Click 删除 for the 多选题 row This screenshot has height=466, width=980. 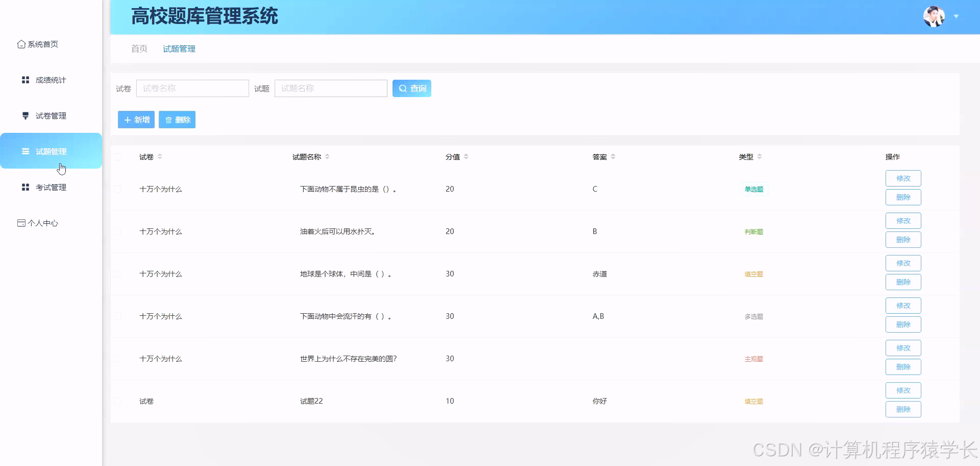[x=903, y=324]
